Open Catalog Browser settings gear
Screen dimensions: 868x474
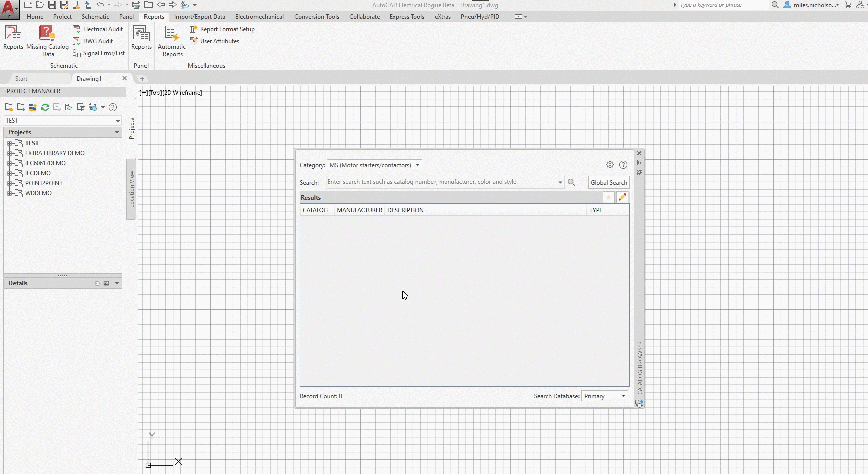tap(610, 165)
